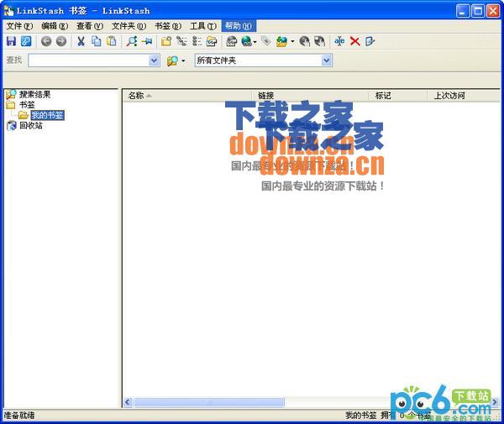The height and width of the screenshot is (424, 504).
Task: Sort by the 名称 column header
Action: coord(186,96)
